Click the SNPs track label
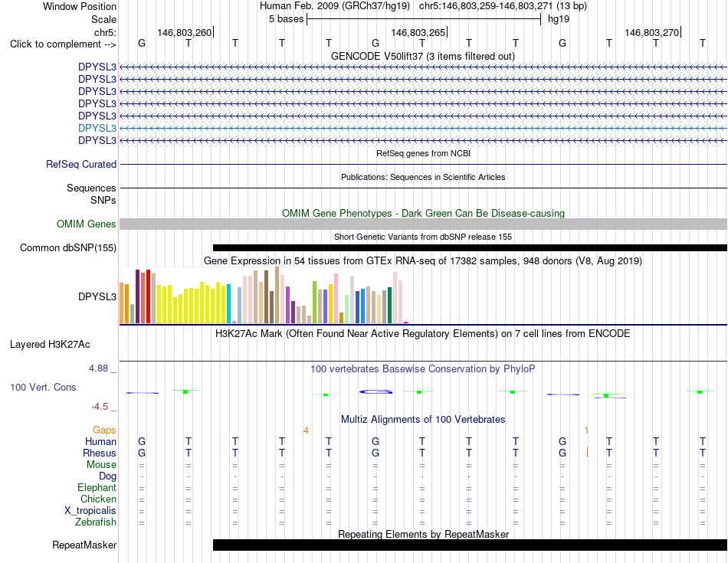 click(103, 200)
